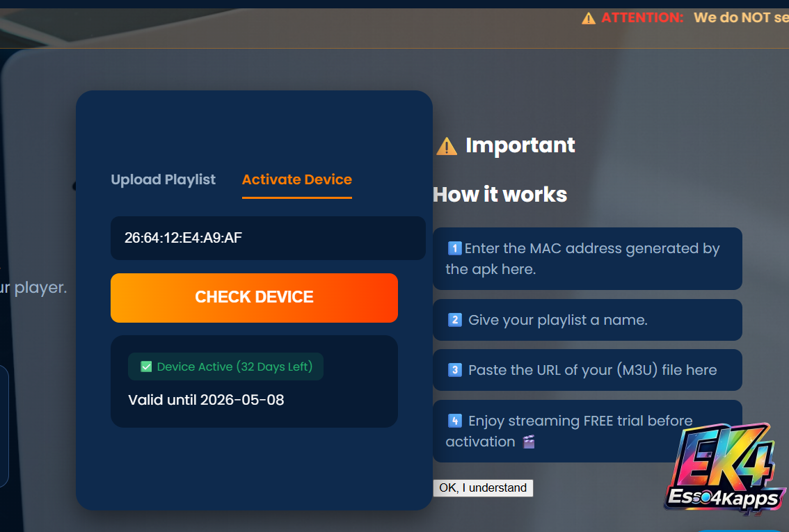Click the number 4 step icon
This screenshot has width=789, height=532.
(x=455, y=421)
